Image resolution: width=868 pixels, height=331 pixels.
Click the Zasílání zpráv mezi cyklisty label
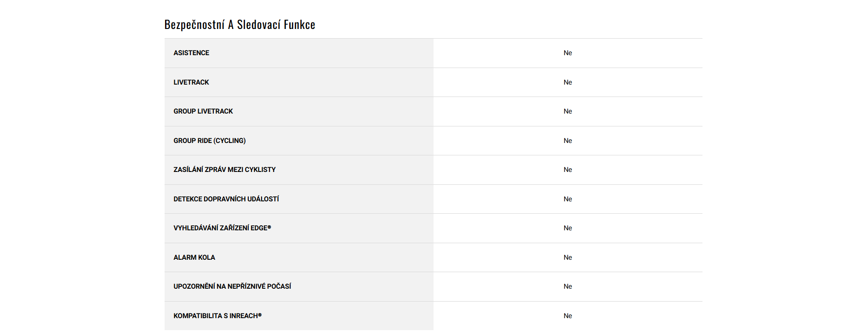tap(224, 170)
